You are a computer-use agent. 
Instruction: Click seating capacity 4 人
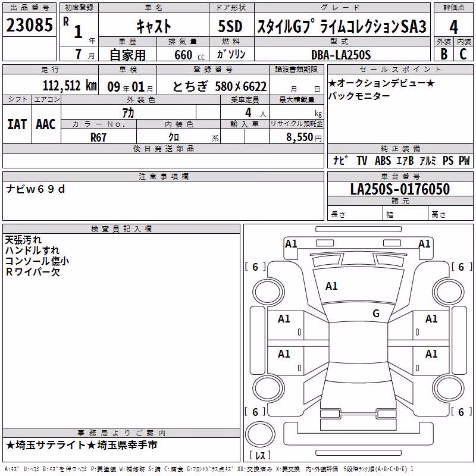(256, 113)
